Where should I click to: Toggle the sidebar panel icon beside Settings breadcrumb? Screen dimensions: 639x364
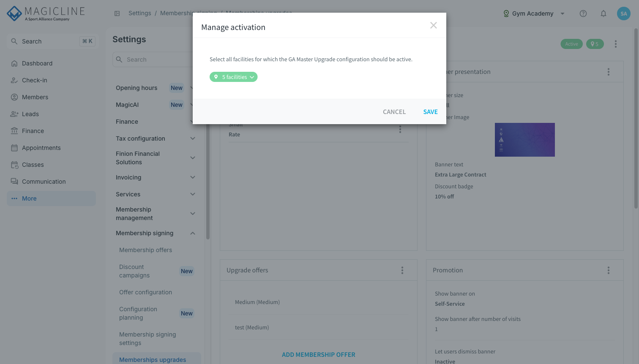pyautogui.click(x=117, y=14)
